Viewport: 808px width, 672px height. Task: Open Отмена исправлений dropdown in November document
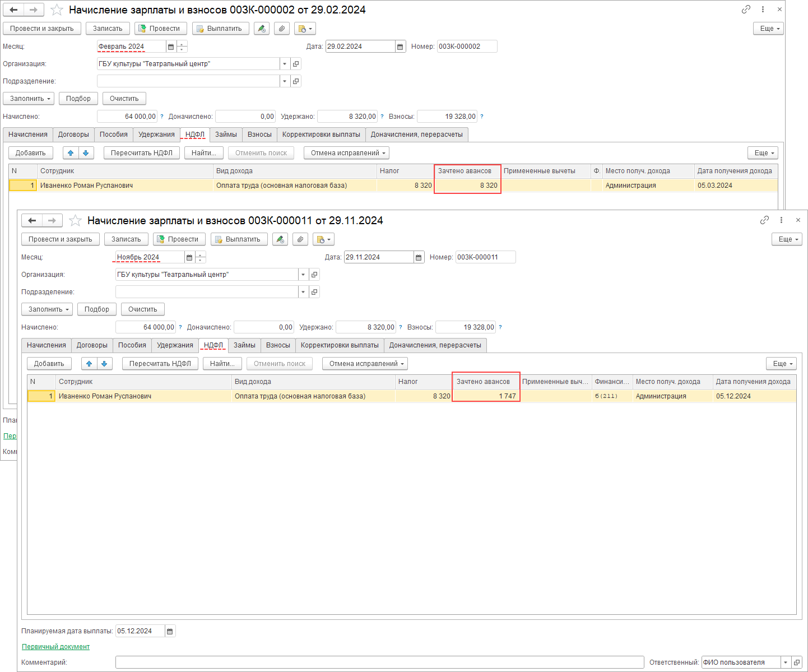365,364
